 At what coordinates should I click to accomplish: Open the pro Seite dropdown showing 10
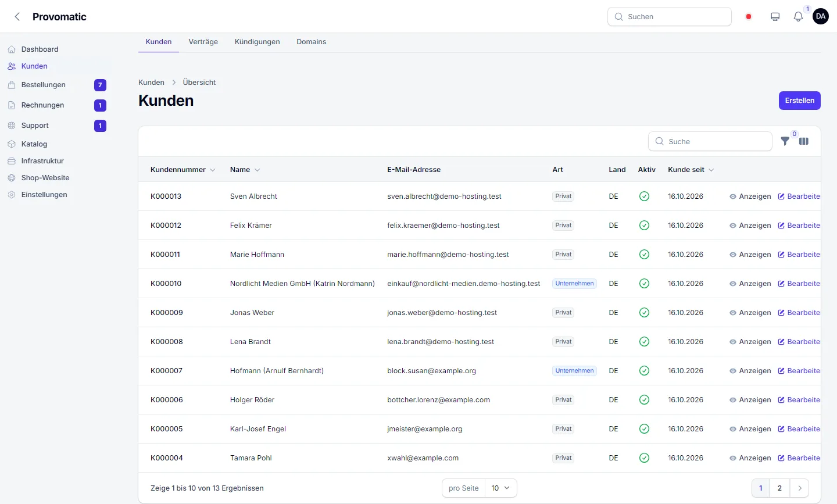click(500, 488)
